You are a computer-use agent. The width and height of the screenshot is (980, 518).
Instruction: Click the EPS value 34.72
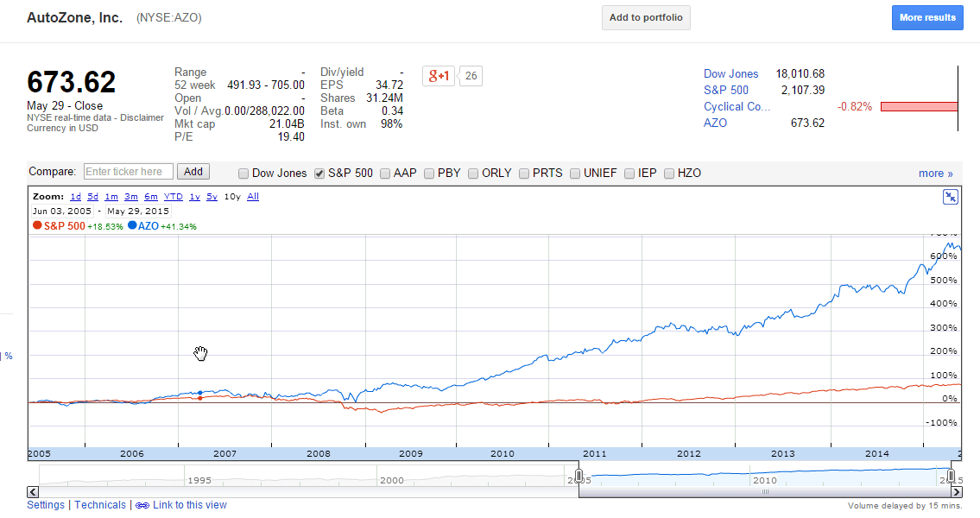coord(389,85)
